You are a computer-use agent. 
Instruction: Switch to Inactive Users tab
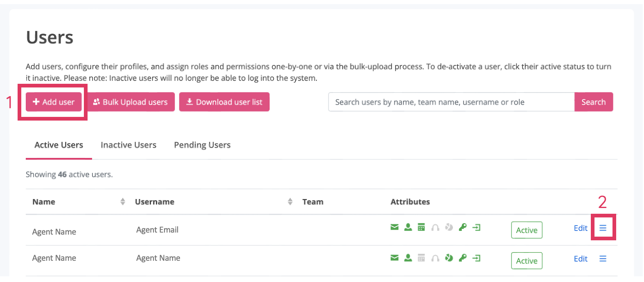(128, 145)
